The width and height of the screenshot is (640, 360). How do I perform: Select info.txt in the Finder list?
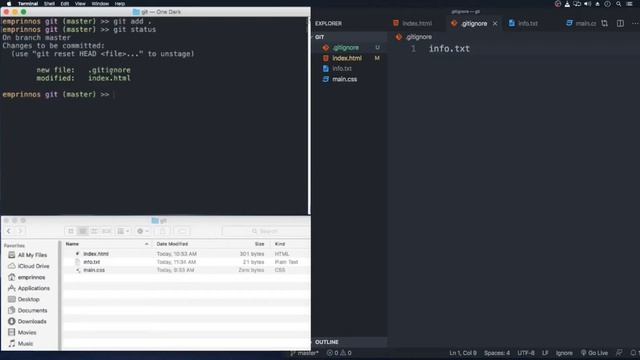pyautogui.click(x=186, y=262)
